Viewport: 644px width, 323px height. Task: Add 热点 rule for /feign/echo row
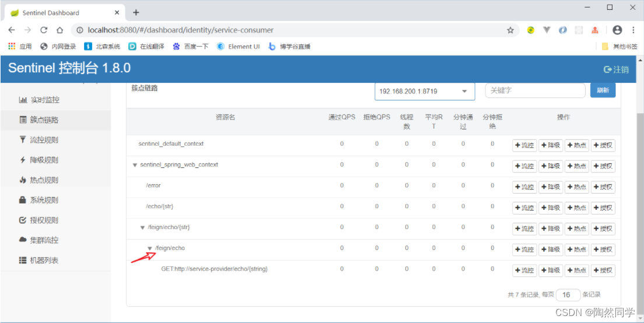(577, 250)
